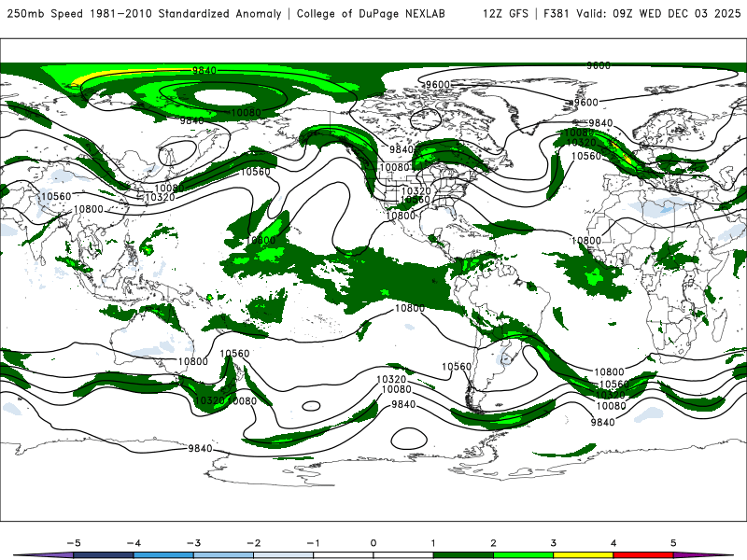
Task: Click the '-4' colorbar label
Action: click(x=134, y=543)
